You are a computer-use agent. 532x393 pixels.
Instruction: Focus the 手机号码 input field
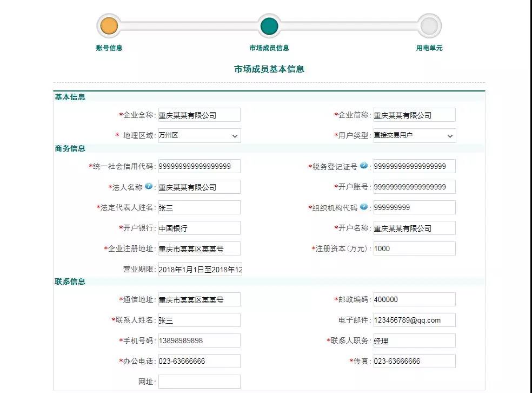point(198,340)
